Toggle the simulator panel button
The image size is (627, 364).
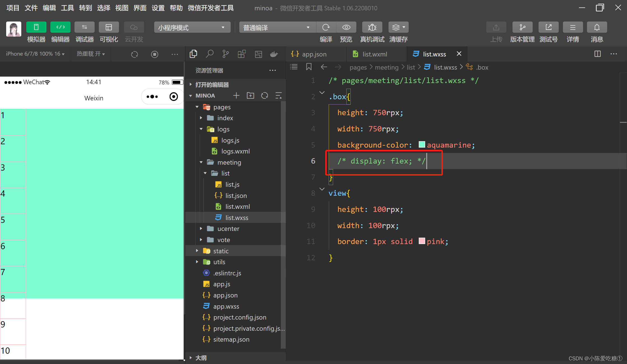coord(36,27)
